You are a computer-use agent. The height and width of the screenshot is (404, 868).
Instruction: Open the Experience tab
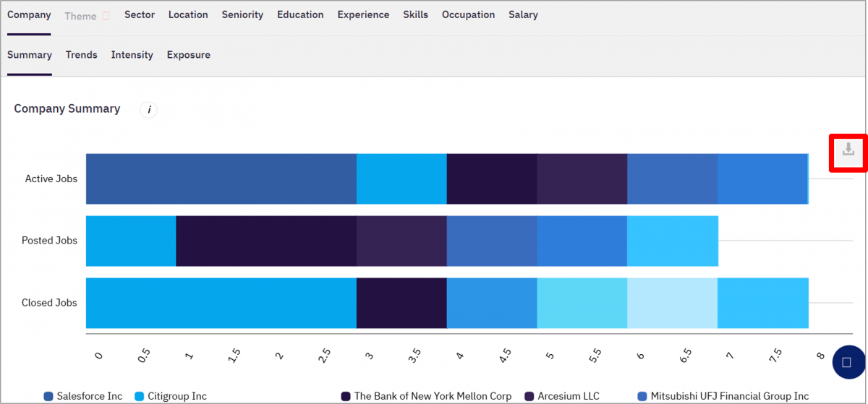[x=363, y=14]
